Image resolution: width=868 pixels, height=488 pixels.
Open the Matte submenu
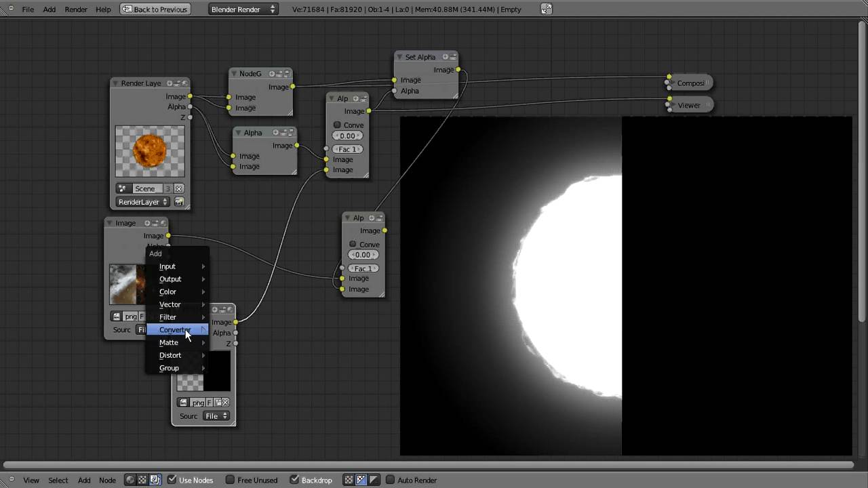[178, 343]
